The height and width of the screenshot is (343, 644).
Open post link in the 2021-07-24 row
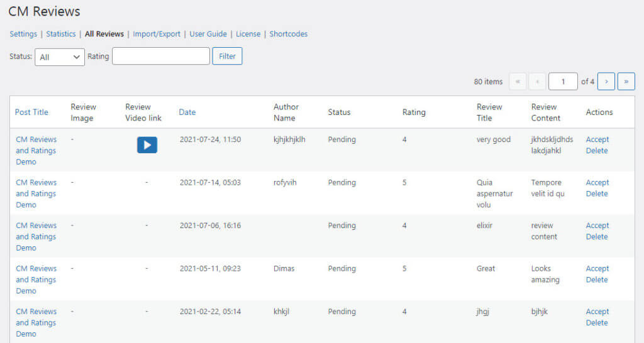(36, 151)
